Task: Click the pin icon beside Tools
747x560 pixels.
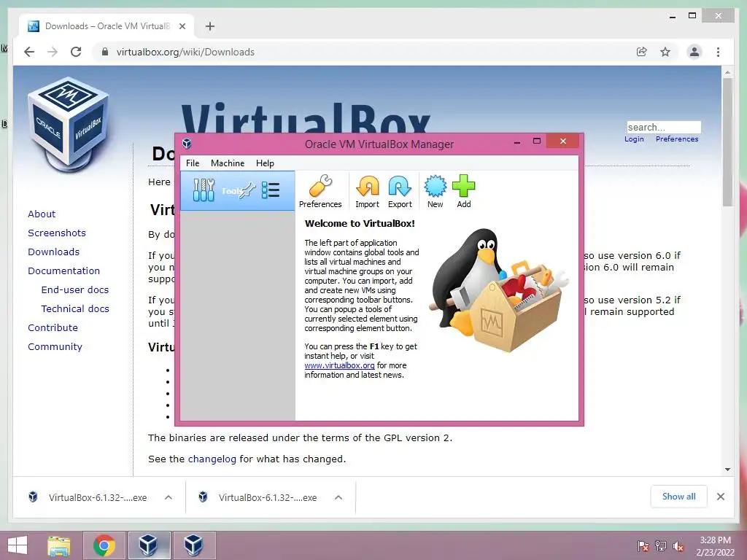Action: [x=247, y=190]
